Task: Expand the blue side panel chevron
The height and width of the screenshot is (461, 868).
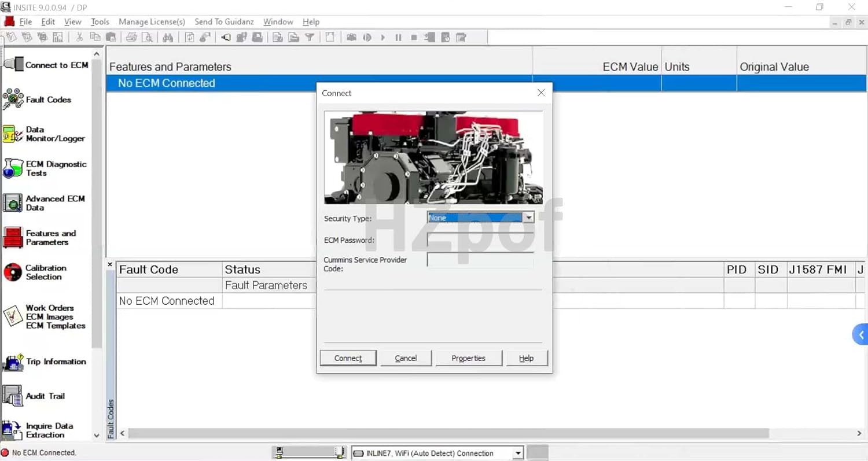Action: pyautogui.click(x=860, y=335)
